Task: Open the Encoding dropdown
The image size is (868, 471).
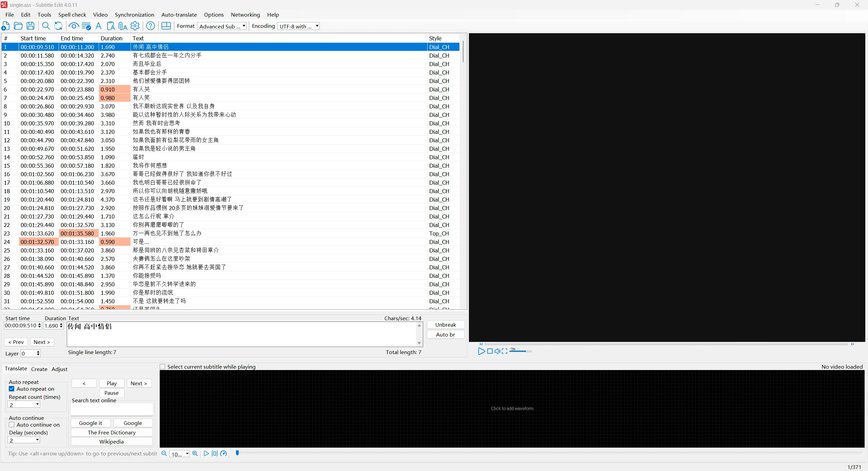Action: (298, 26)
